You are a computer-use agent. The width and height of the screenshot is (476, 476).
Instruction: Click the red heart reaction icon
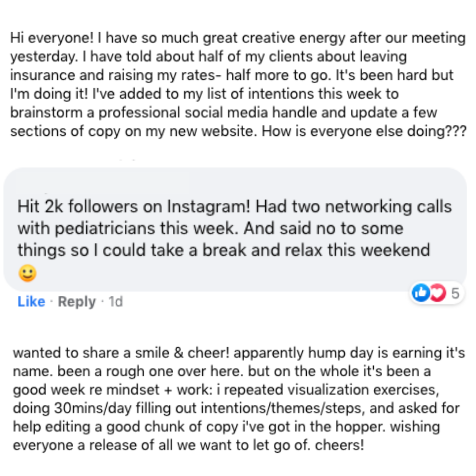tap(438, 293)
